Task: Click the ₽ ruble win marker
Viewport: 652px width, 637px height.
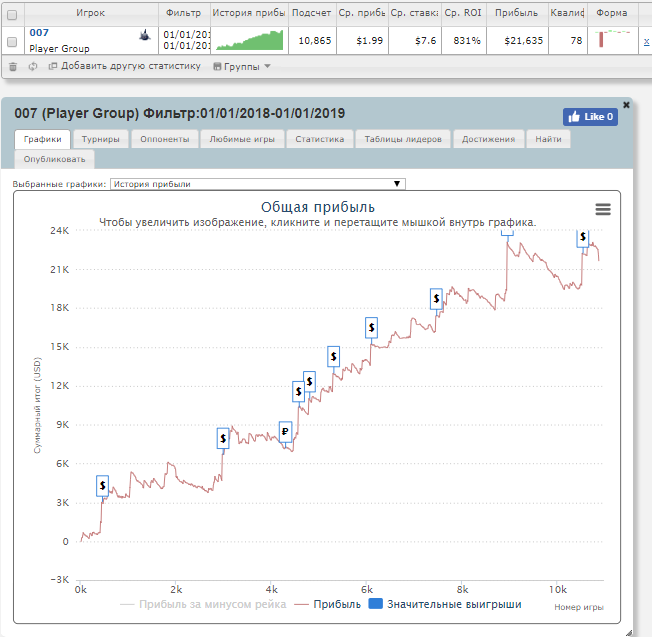Action: pyautogui.click(x=285, y=431)
